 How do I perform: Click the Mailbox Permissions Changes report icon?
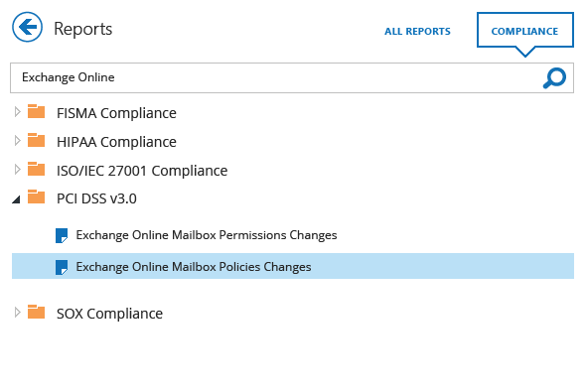click(x=62, y=235)
